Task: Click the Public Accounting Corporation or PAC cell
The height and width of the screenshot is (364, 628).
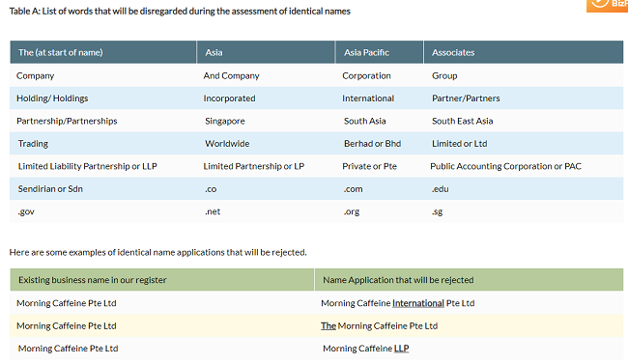Action: 524,166
